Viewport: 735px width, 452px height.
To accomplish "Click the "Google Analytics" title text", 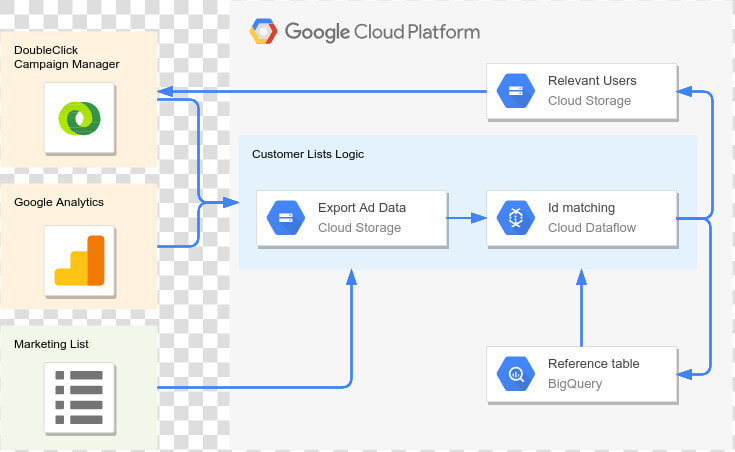I will pos(59,202).
